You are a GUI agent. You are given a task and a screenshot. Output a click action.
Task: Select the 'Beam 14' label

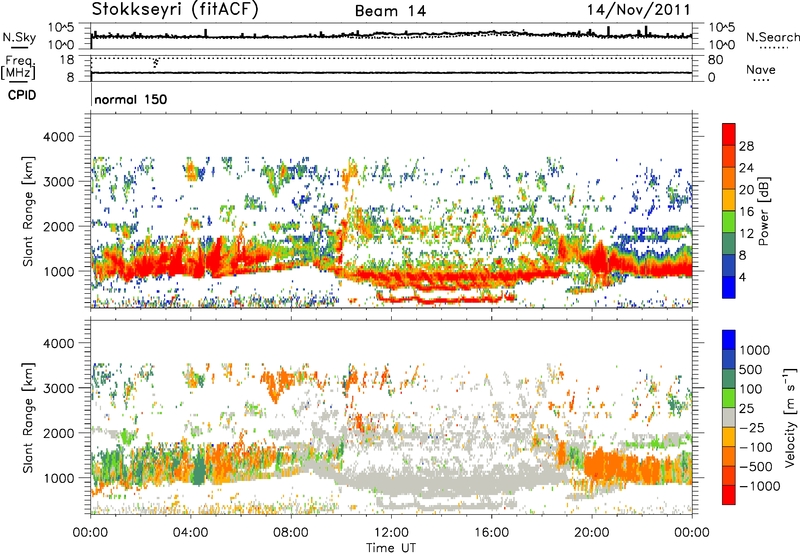coord(390,11)
